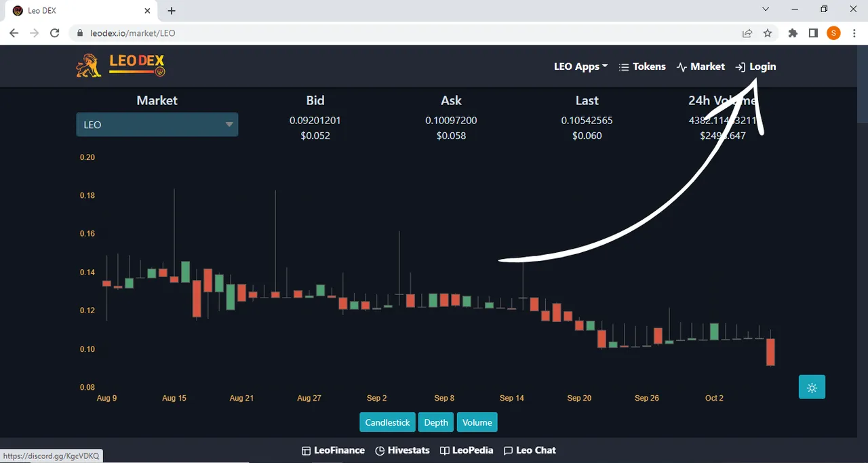Click the Market heading above the selector
The height and width of the screenshot is (463, 868).
click(157, 100)
